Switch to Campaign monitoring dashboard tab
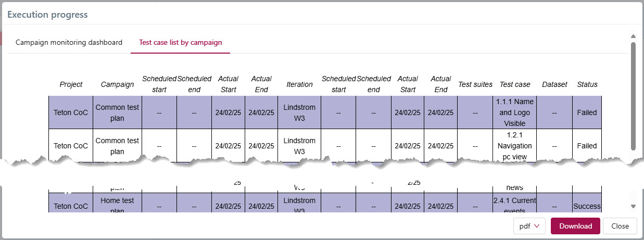This screenshot has width=644, height=240. [x=69, y=42]
